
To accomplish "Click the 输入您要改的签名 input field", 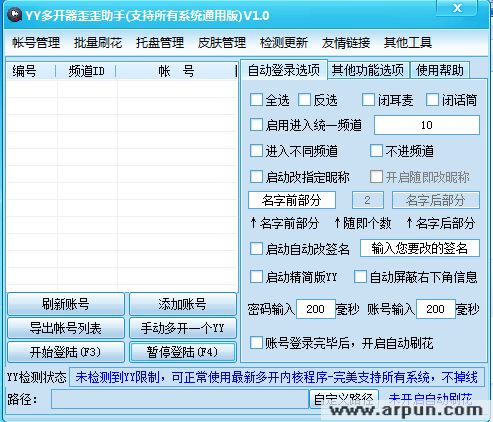I will [420, 248].
